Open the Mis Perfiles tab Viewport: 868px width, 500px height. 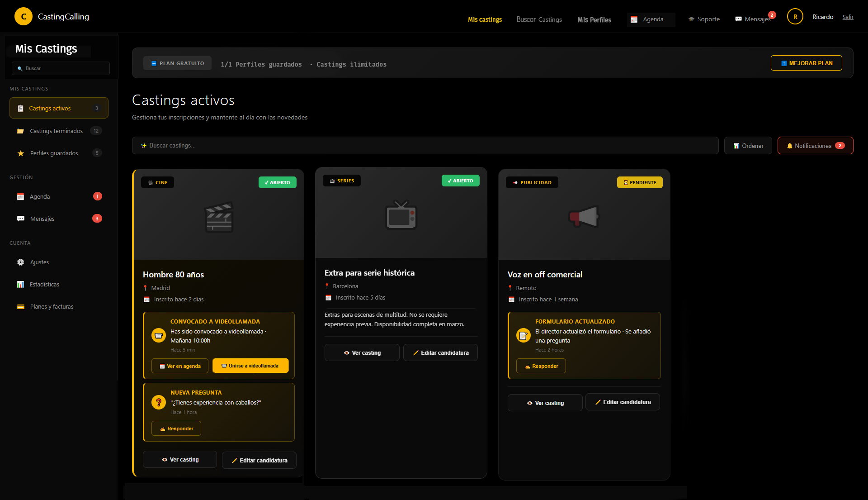click(594, 19)
